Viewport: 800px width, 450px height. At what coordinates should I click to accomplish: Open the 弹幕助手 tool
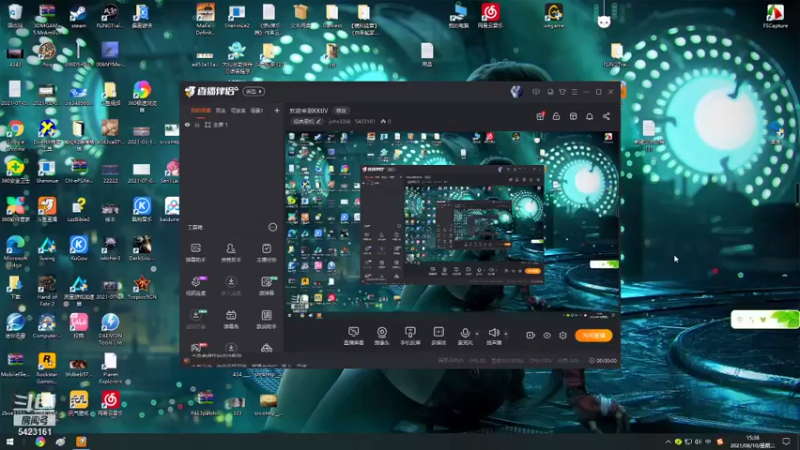point(195,252)
